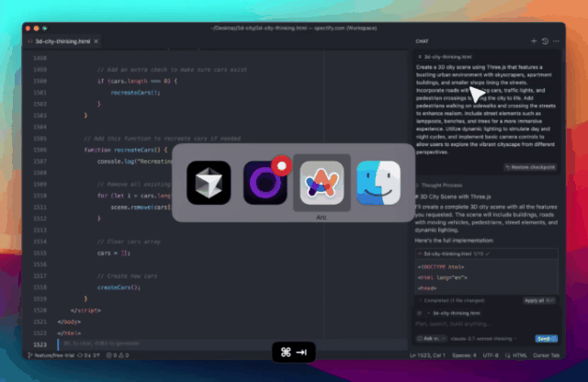Click the createCars(); call on line 1518
The image size is (588, 382).
click(x=119, y=287)
